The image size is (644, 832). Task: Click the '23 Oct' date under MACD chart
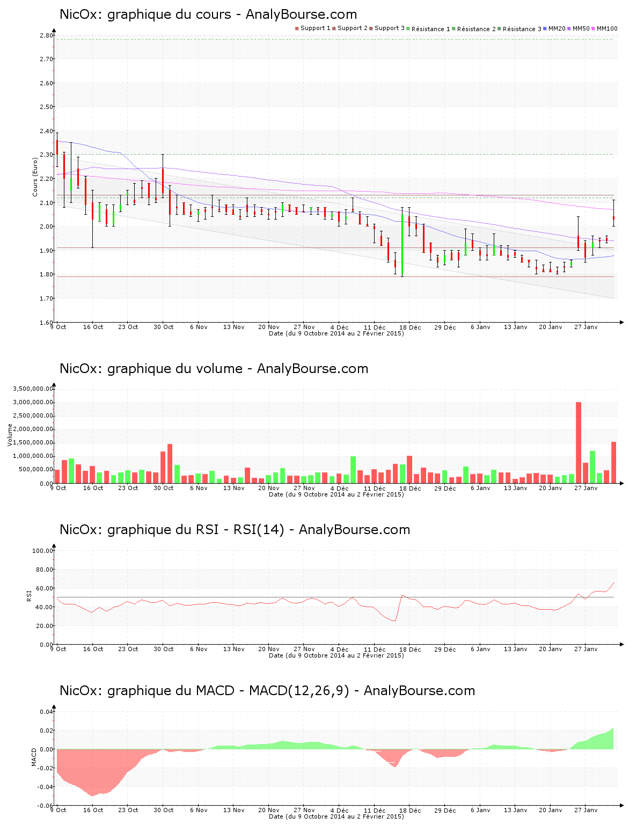[128, 810]
